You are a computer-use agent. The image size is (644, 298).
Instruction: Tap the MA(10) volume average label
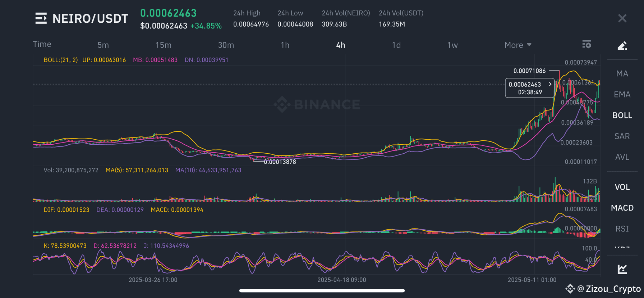pos(208,170)
